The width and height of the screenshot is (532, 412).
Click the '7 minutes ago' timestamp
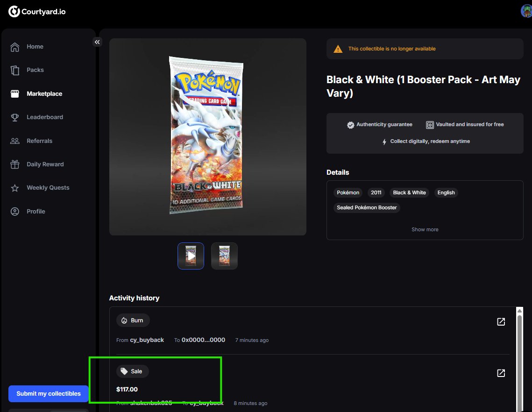(x=252, y=340)
